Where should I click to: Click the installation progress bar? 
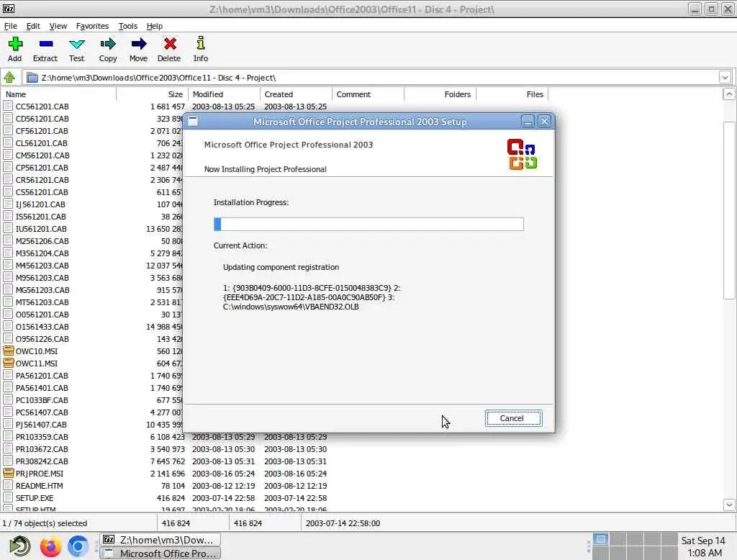point(368,225)
